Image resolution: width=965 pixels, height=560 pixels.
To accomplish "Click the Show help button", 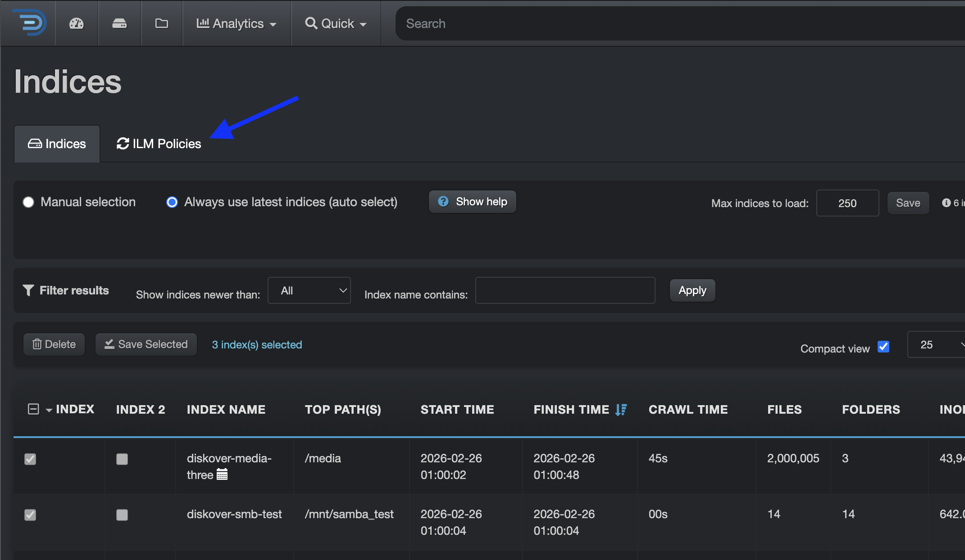I will pyautogui.click(x=472, y=202).
